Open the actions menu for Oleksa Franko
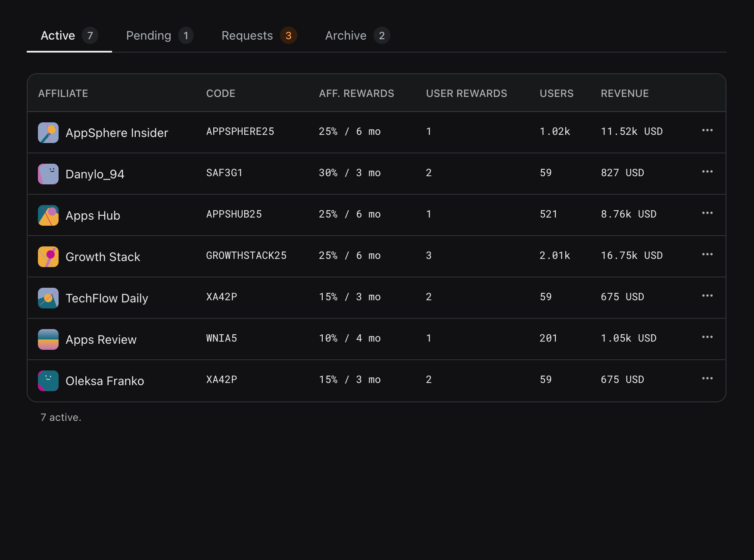The image size is (754, 560). point(707,379)
